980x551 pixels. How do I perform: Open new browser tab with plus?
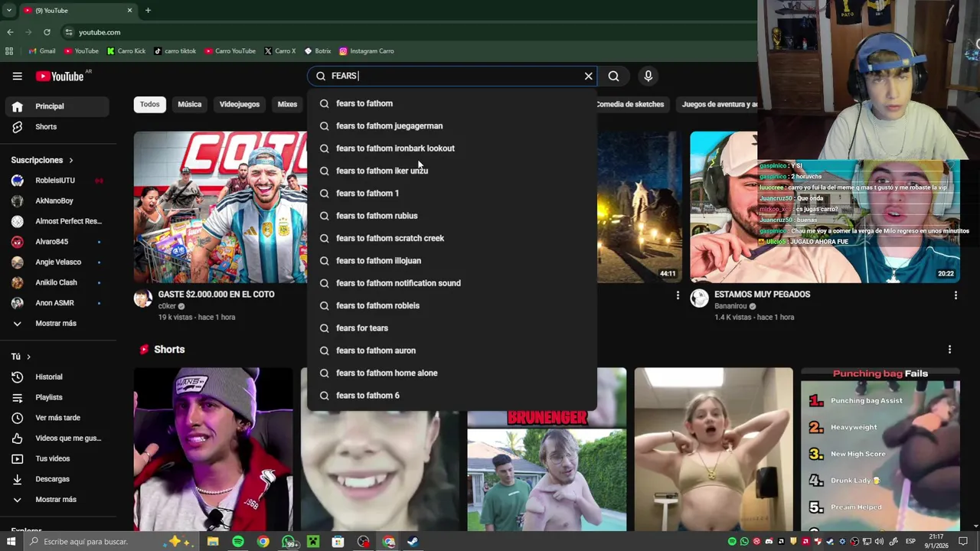coord(148,10)
